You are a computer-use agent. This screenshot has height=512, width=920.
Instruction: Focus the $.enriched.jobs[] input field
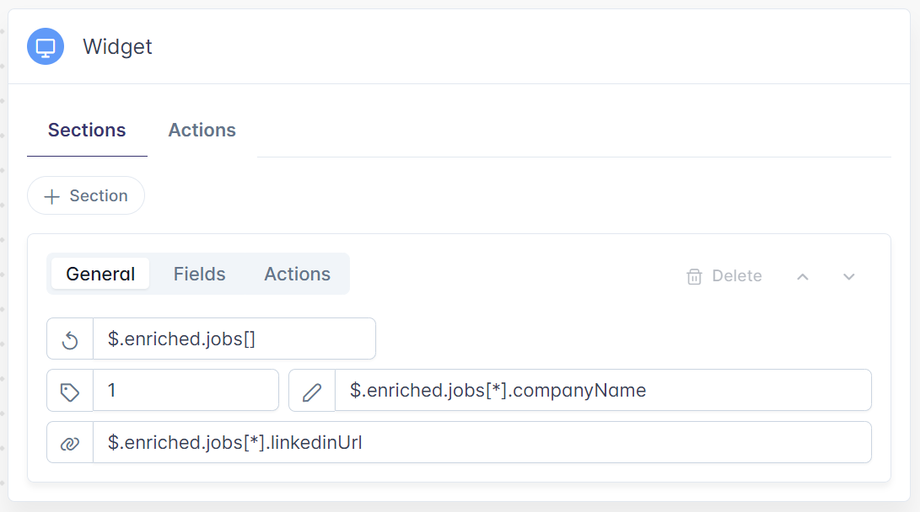tap(234, 339)
